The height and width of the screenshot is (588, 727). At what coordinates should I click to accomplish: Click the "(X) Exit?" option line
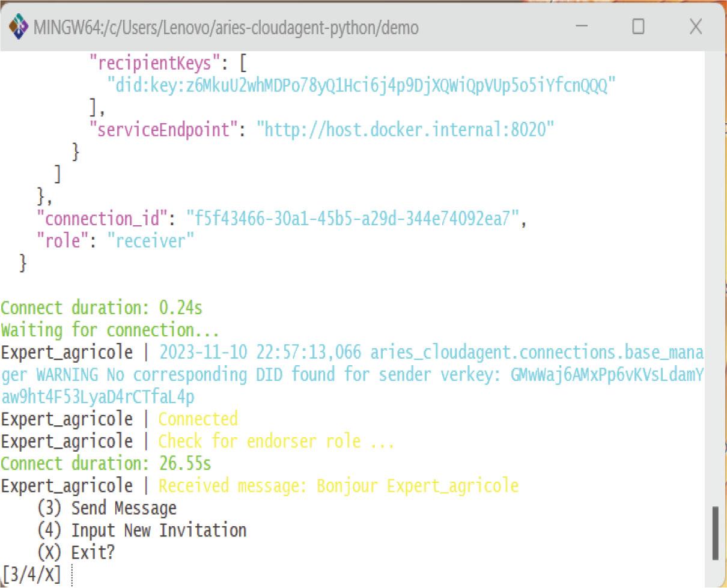point(76,552)
